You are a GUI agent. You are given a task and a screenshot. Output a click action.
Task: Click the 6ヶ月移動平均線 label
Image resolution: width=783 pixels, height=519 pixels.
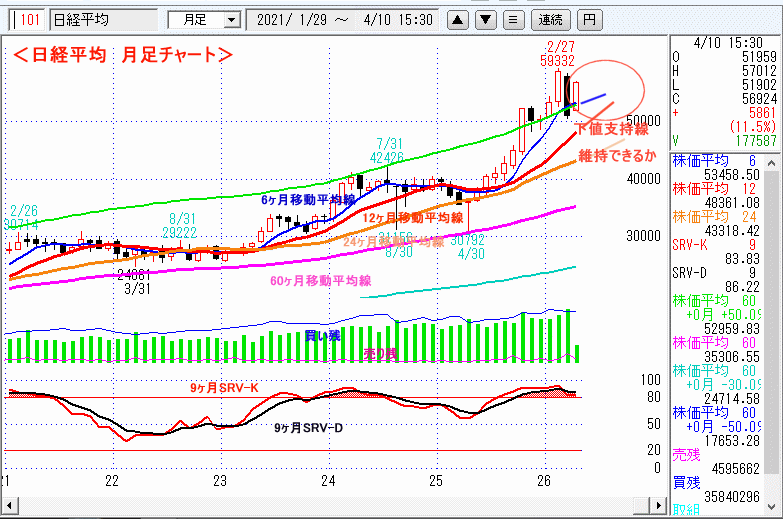[308, 200]
